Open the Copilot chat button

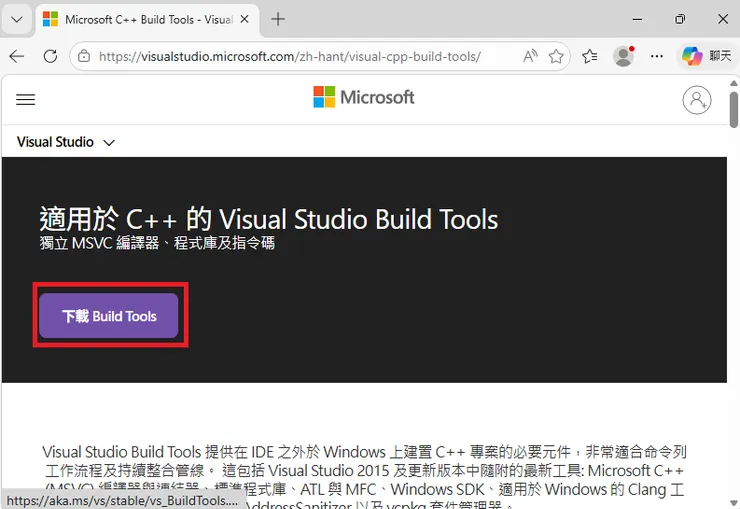706,56
